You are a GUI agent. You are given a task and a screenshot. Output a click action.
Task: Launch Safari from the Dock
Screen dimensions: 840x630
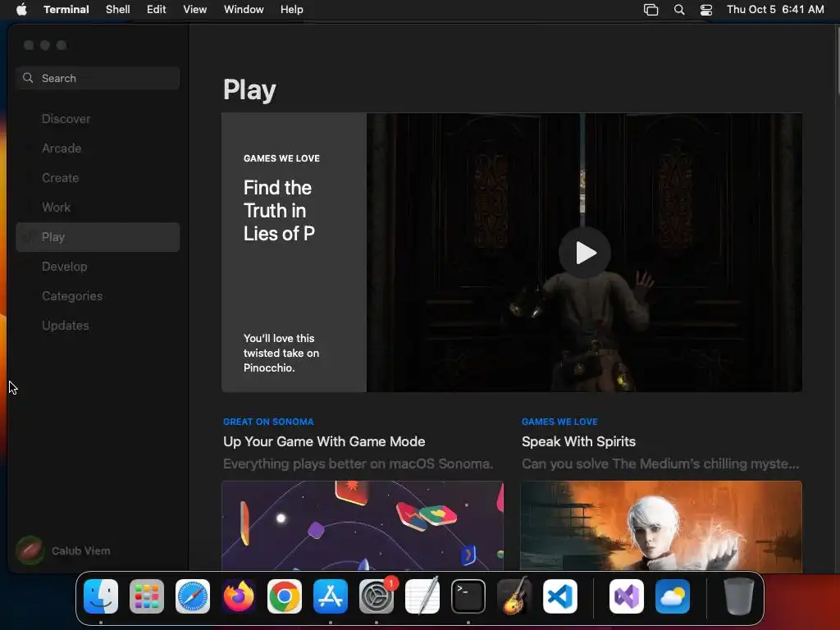point(193,596)
